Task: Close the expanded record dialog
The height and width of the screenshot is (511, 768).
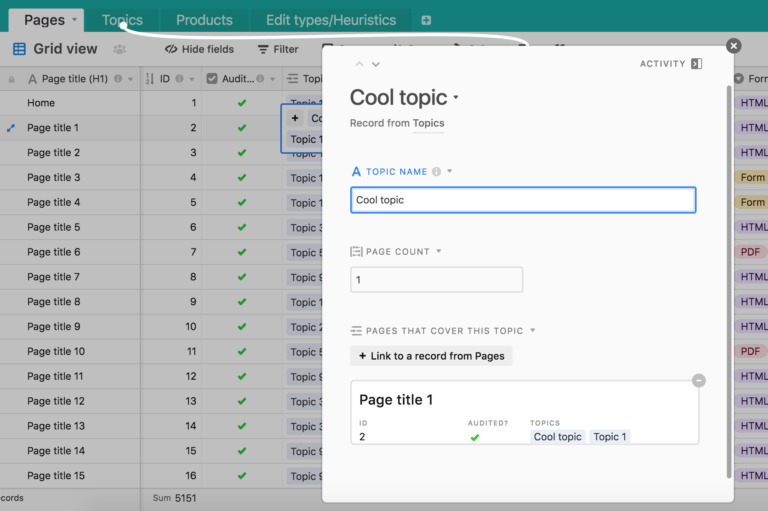Action: tap(733, 46)
